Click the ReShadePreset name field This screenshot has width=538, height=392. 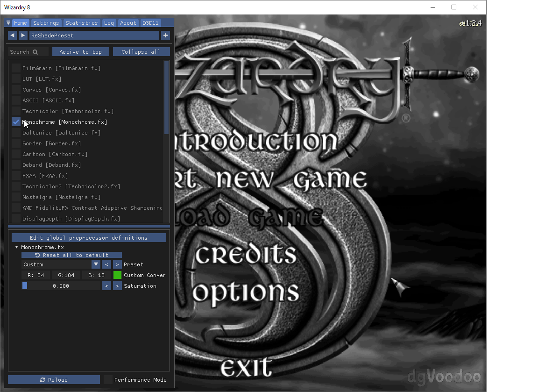[x=94, y=35]
